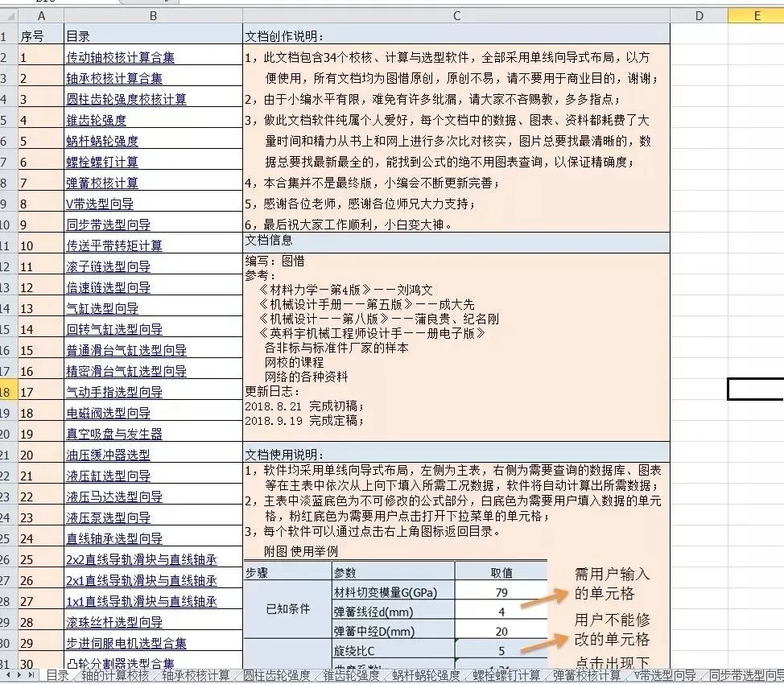Switch to the 轴承校核计算 sheet tab
This screenshot has width=784, height=684.
(x=196, y=675)
